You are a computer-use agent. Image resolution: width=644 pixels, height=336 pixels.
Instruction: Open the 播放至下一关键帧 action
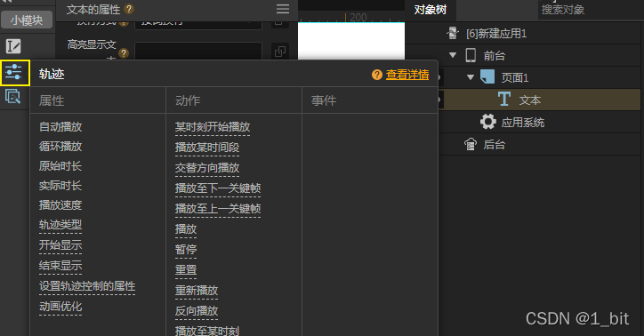(218, 188)
